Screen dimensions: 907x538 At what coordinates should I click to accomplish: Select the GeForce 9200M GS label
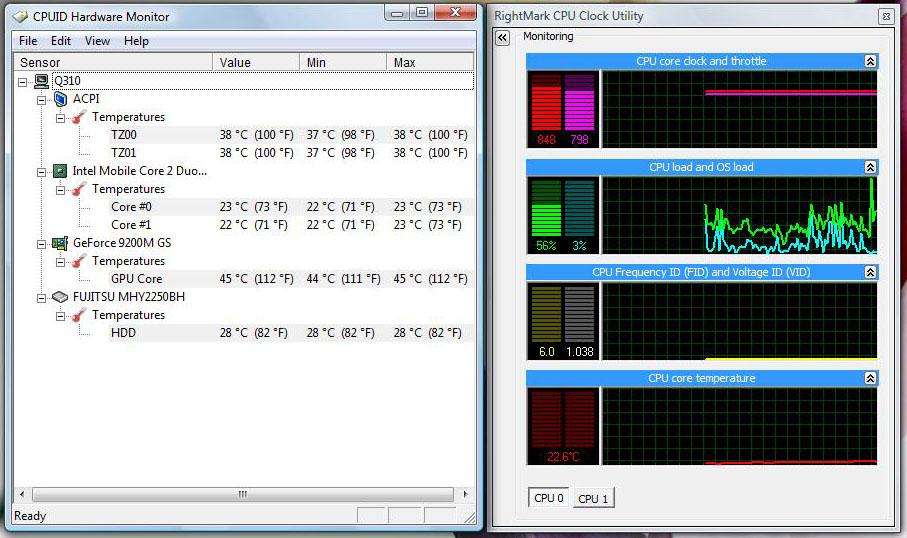click(122, 243)
